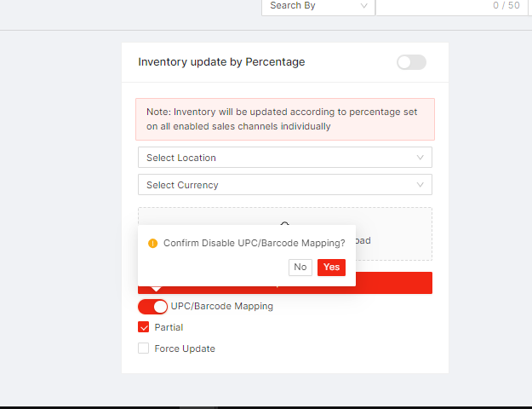Click the chevron arrow in Select Location
This screenshot has width=532, height=409.
tap(420, 158)
